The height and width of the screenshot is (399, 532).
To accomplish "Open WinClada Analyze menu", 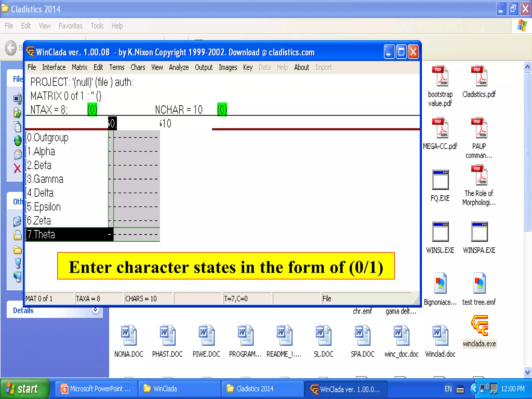I will [179, 68].
